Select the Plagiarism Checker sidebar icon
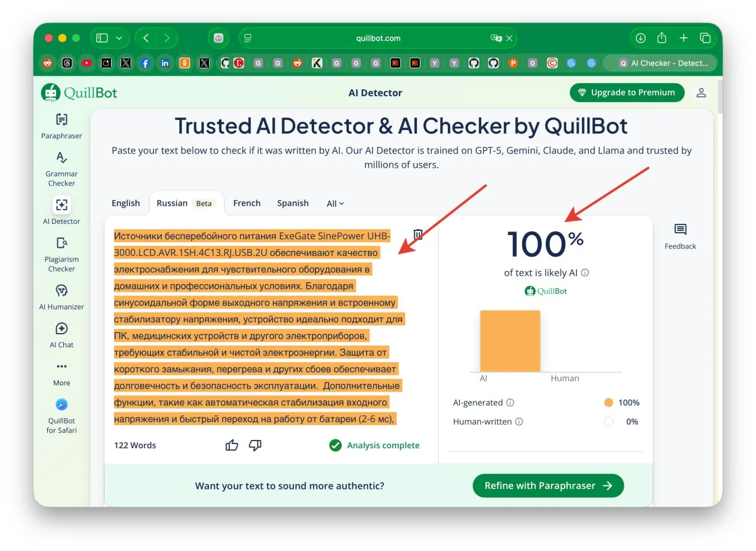 [61, 243]
